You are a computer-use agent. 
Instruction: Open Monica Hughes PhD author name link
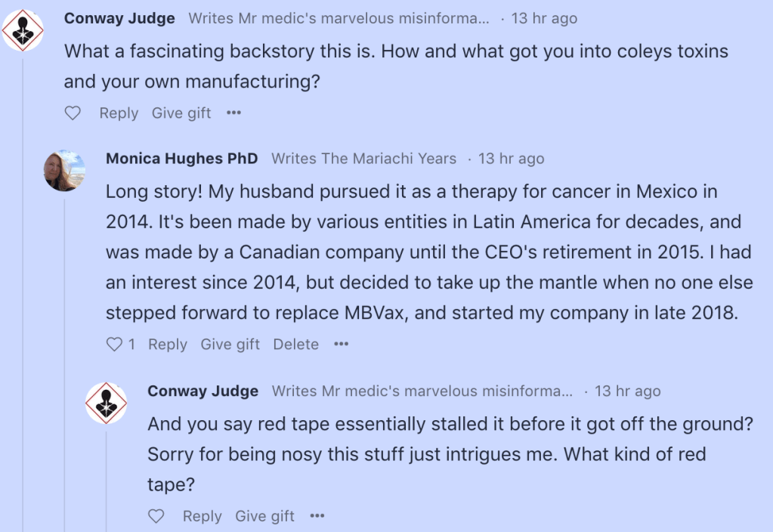[181, 159]
